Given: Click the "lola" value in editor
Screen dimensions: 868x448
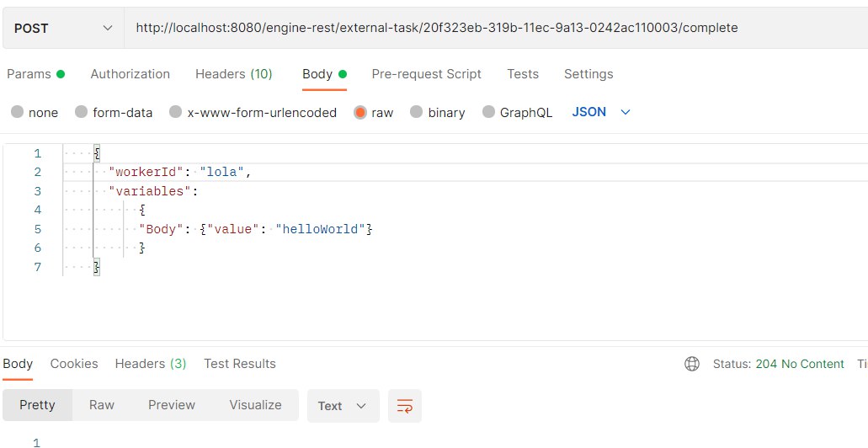Looking at the screenshot, I should click(x=222, y=173).
